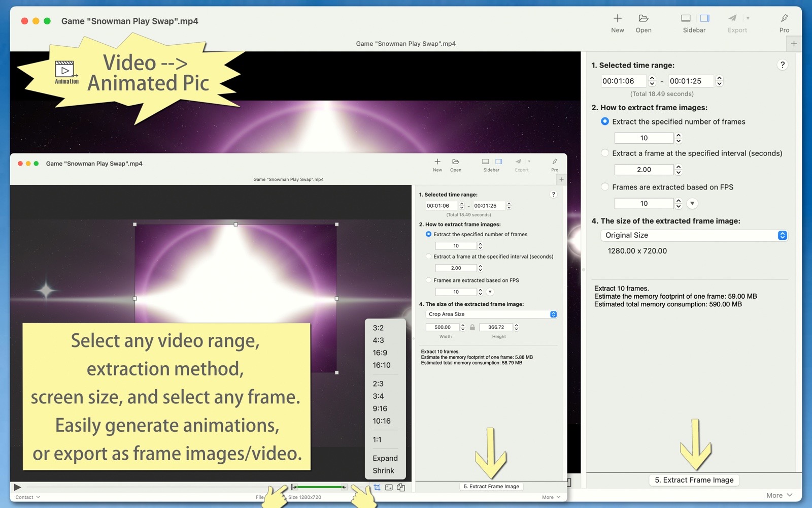Select the 1:1 aspect ratio option
This screenshot has height=508, width=812.
(x=377, y=439)
